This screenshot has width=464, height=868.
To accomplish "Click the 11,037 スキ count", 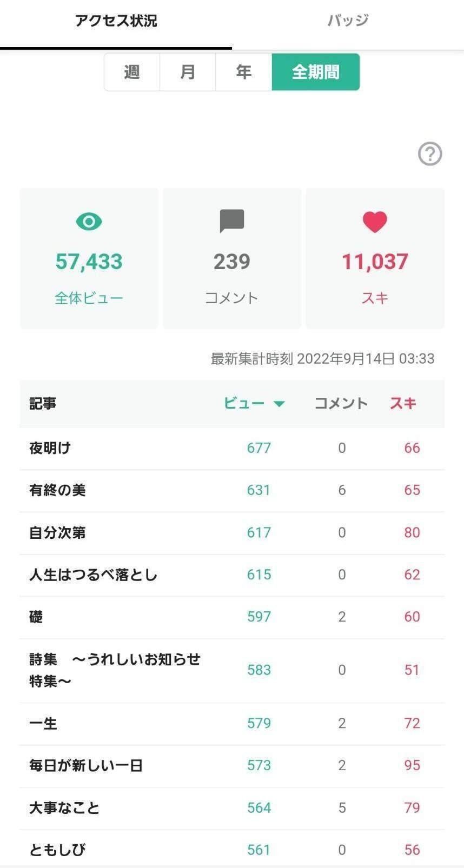I will pyautogui.click(x=375, y=262).
